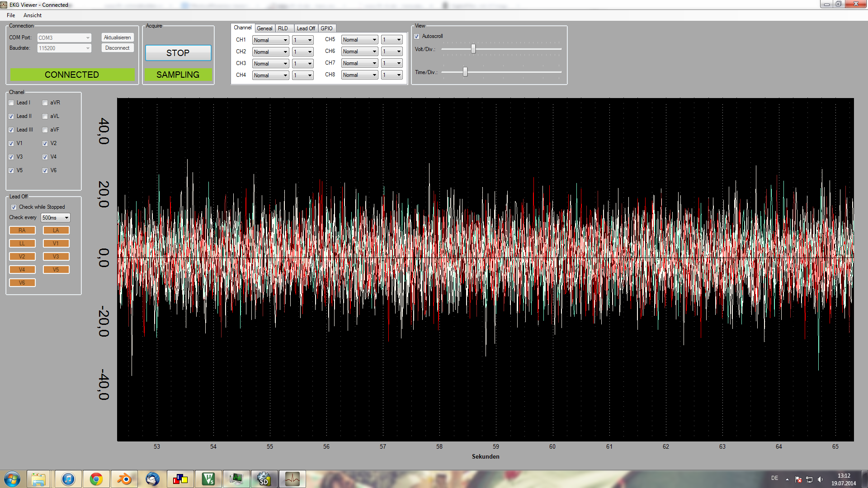Open the CH1 gain dropdown
The width and height of the screenshot is (868, 488).
point(303,40)
